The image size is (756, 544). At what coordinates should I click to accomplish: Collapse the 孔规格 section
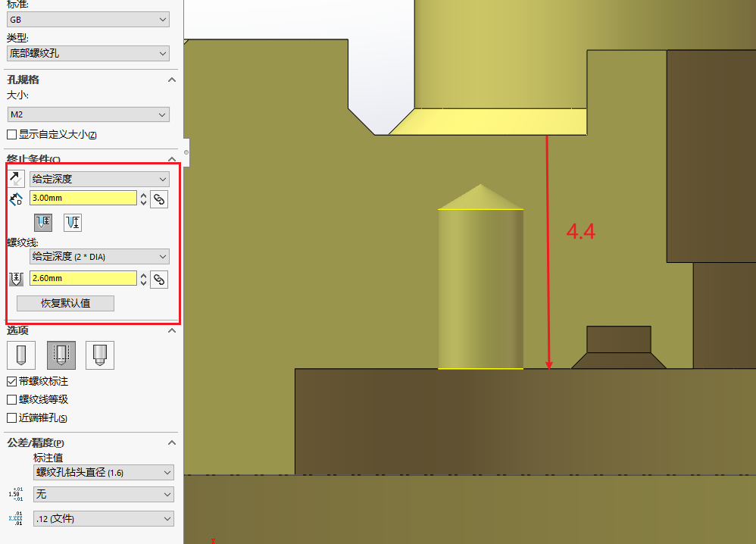point(172,80)
